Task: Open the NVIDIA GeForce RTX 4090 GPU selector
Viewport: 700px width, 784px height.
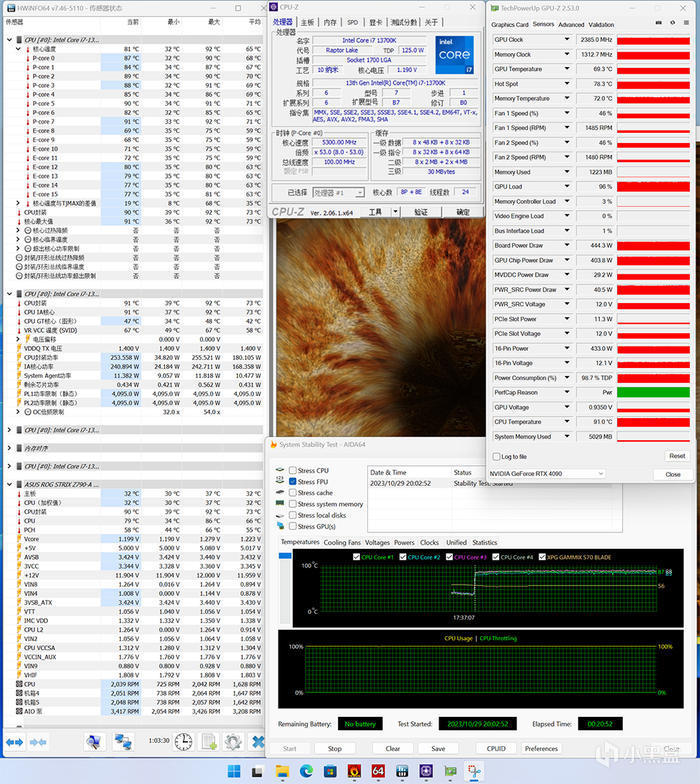Action: click(x=547, y=474)
